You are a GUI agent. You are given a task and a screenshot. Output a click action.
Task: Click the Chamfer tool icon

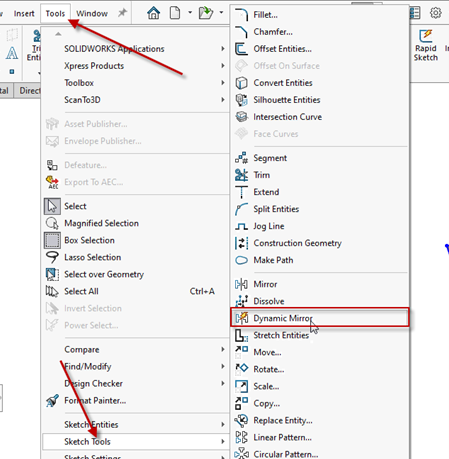241,32
